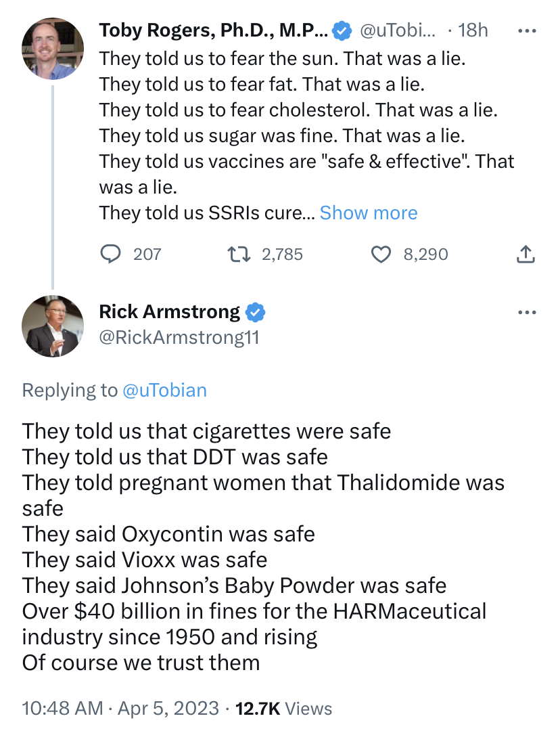Click the reply icon on Toby Rogers' tweet
The image size is (560, 731).
click(110, 254)
